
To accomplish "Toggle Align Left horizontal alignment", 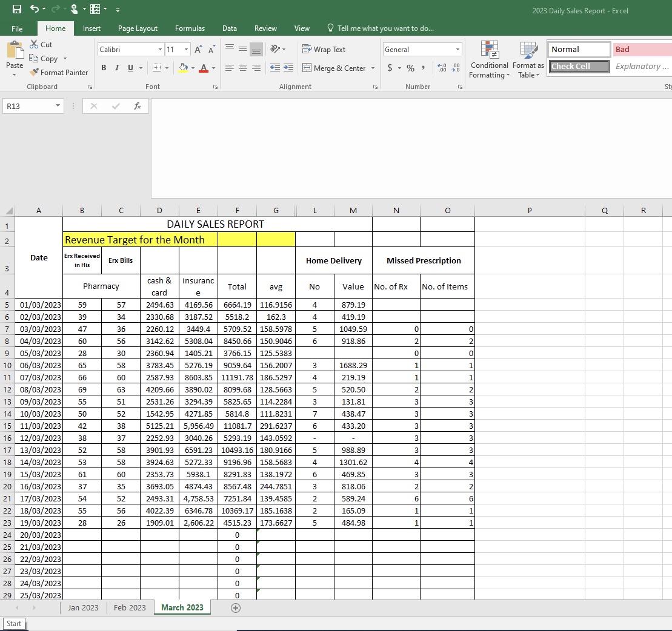I will tap(230, 68).
